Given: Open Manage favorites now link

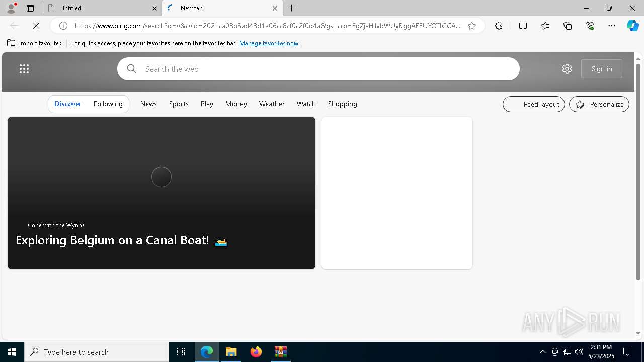Looking at the screenshot, I should (269, 43).
